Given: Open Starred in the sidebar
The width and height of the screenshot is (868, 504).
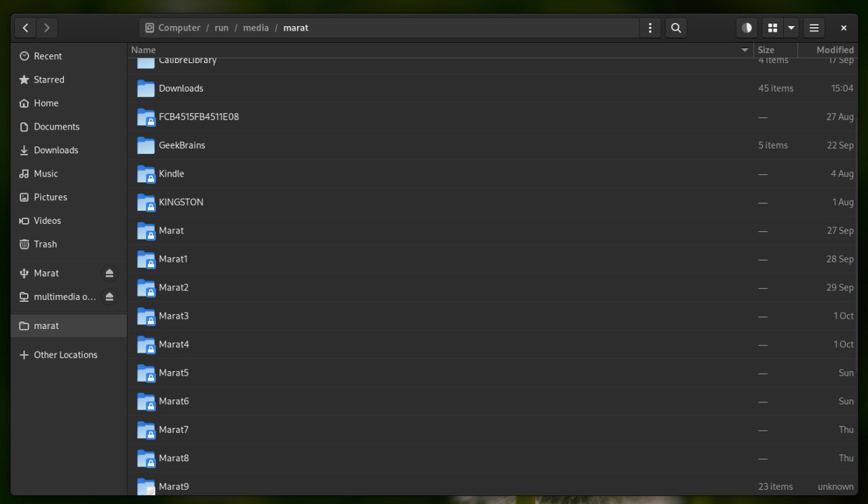Looking at the screenshot, I should pyautogui.click(x=68, y=79).
